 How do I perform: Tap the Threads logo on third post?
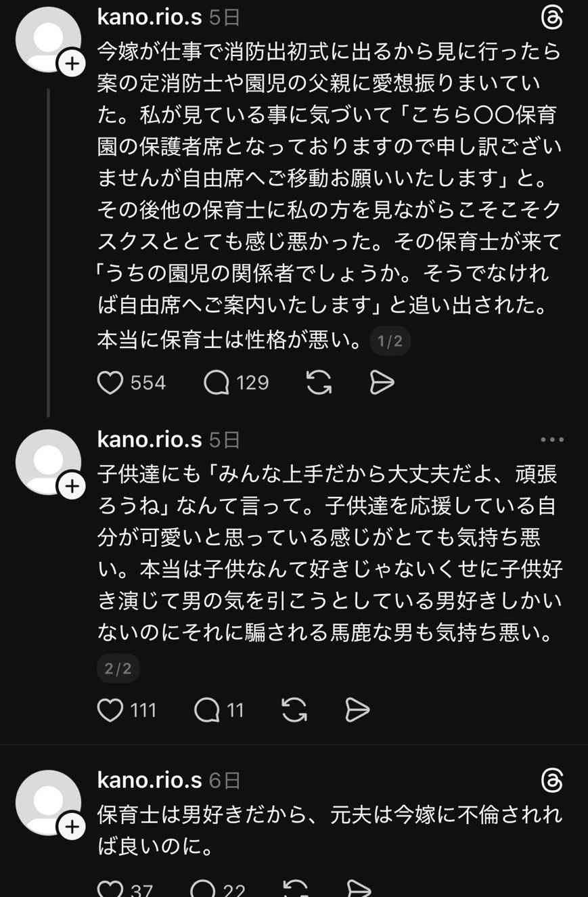click(x=552, y=781)
